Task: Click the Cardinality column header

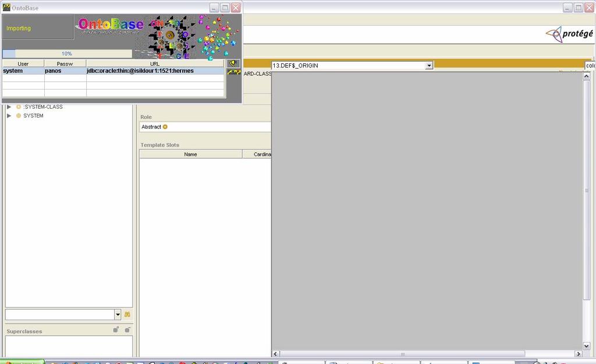Action: point(257,154)
